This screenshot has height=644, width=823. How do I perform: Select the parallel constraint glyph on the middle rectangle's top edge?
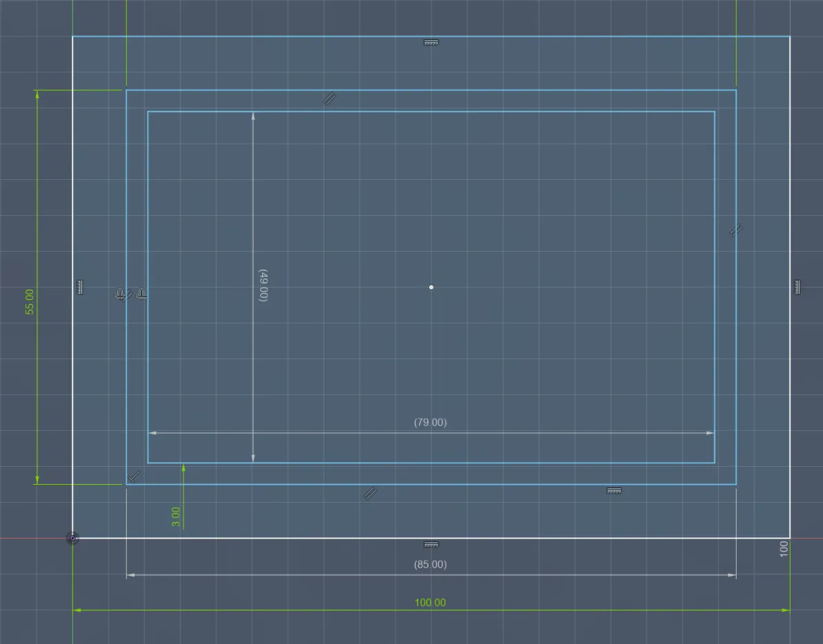click(x=329, y=98)
